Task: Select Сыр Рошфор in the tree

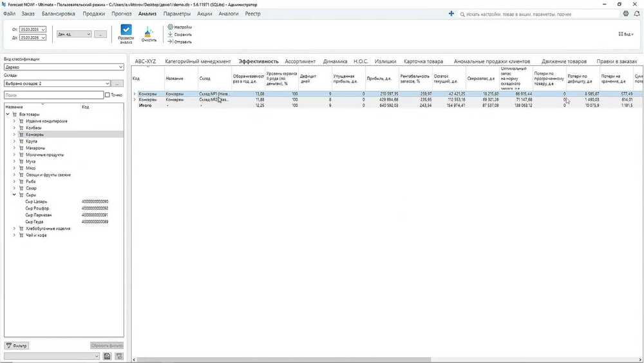Action: pos(37,208)
